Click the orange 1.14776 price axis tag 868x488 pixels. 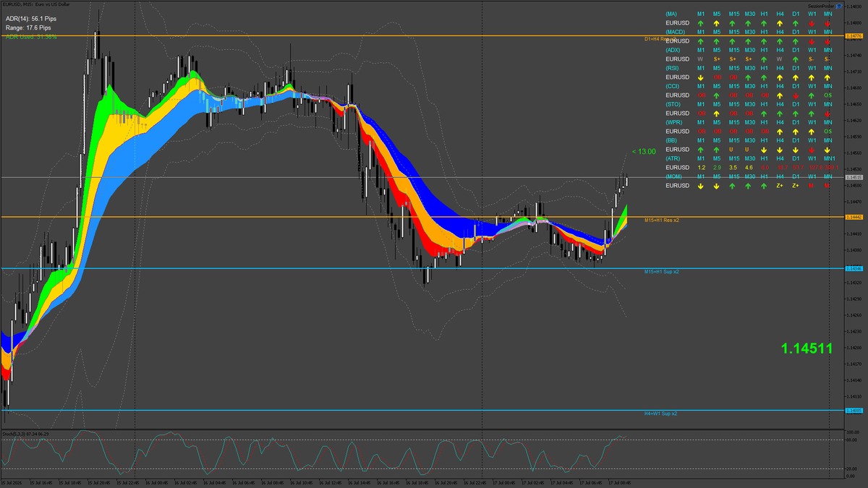click(854, 36)
